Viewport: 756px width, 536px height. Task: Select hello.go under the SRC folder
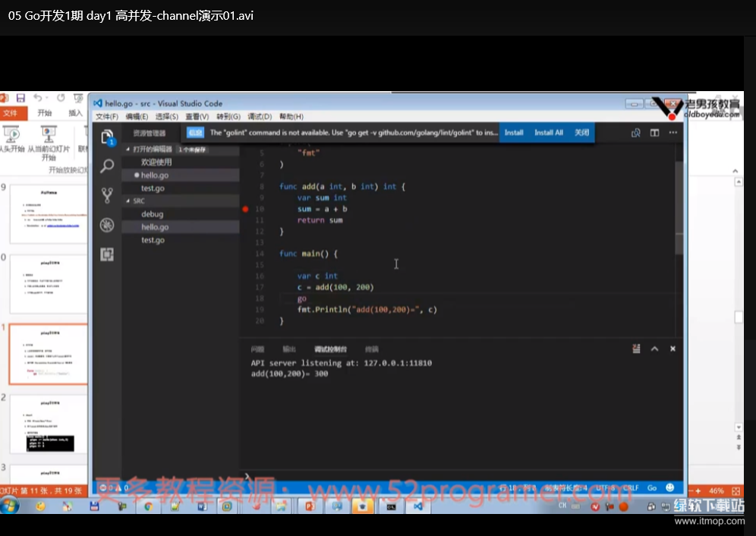(x=181, y=227)
